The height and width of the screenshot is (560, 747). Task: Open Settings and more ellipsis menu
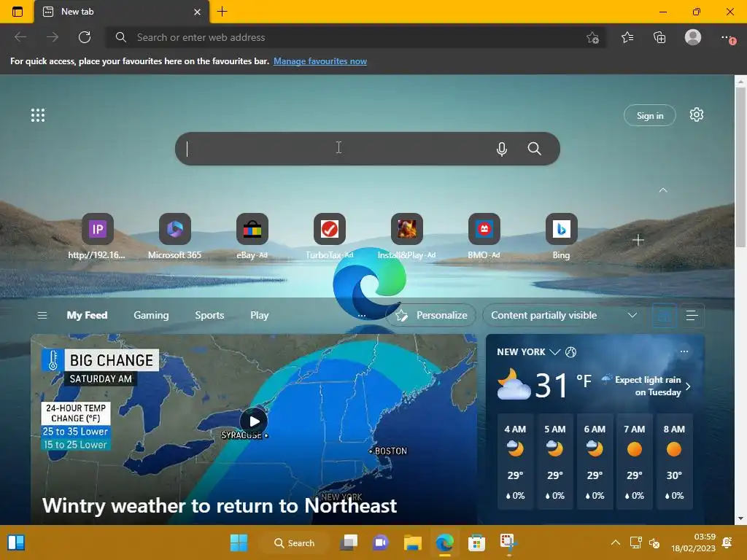[727, 38]
